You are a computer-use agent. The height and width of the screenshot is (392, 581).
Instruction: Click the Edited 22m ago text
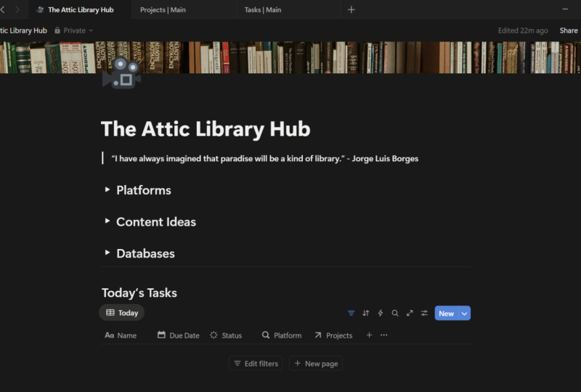pos(523,30)
